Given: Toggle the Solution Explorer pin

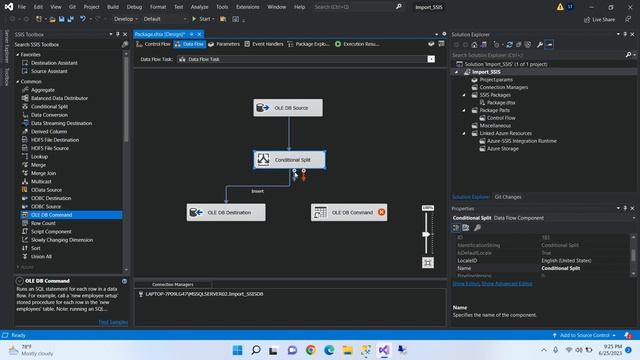Looking at the screenshot, I should (625, 34).
